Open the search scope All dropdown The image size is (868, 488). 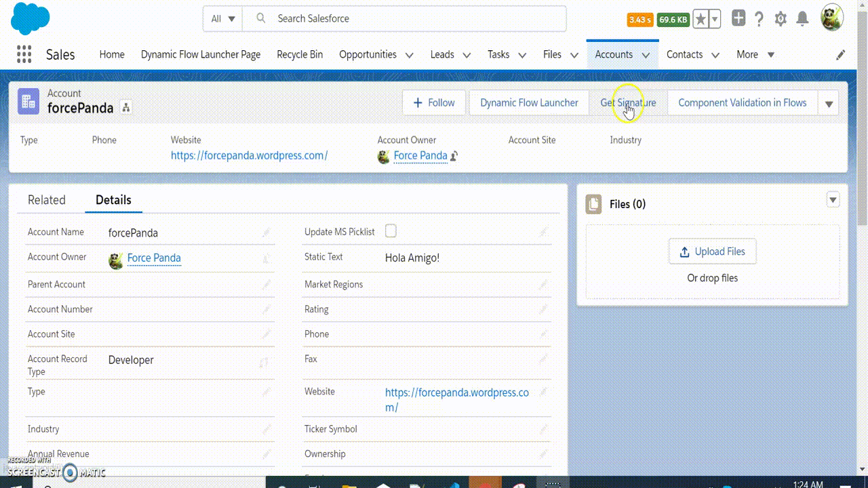click(223, 19)
